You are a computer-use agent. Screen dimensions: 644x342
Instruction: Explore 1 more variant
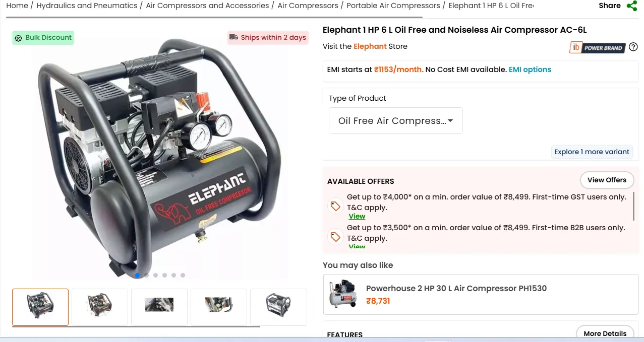(592, 152)
